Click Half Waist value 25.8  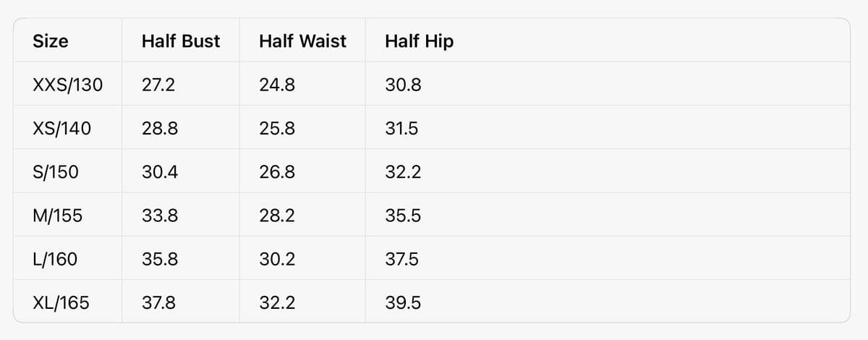point(277,129)
